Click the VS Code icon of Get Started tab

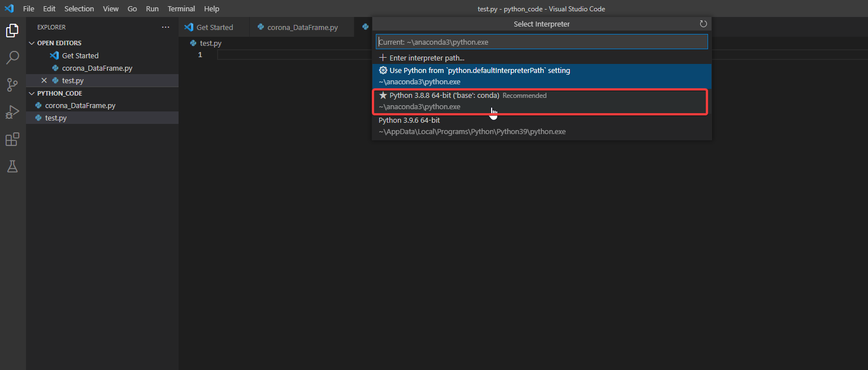click(x=189, y=27)
